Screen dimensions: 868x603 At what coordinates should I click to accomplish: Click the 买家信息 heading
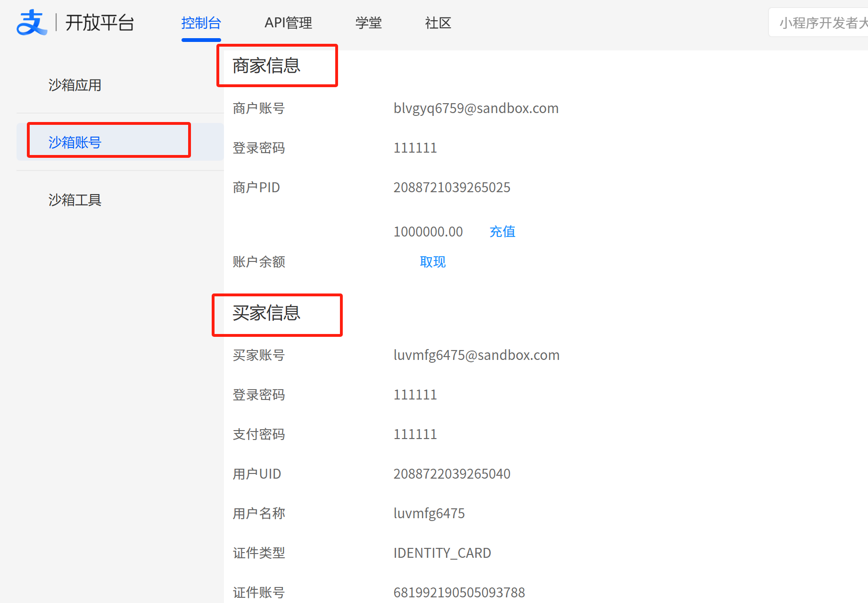coord(266,313)
